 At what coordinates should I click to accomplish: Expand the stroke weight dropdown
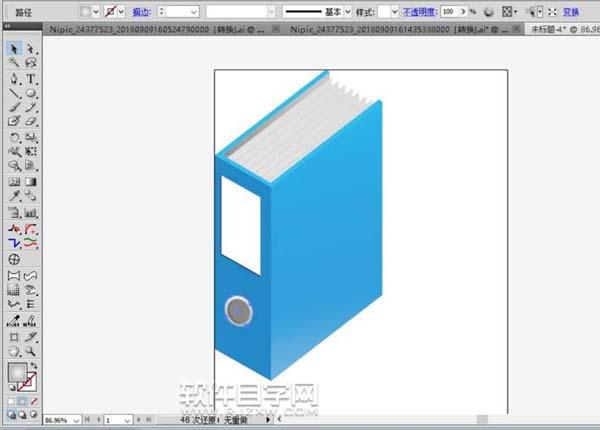(194, 12)
